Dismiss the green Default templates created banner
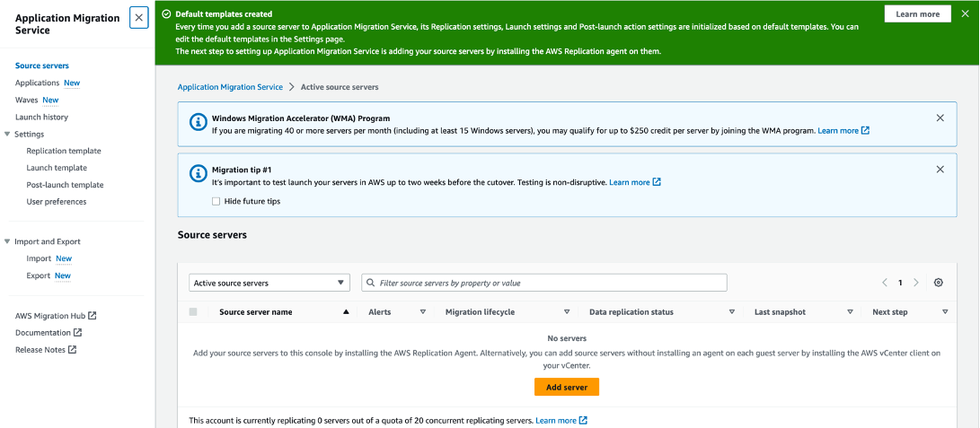The width and height of the screenshot is (980, 428). (965, 13)
